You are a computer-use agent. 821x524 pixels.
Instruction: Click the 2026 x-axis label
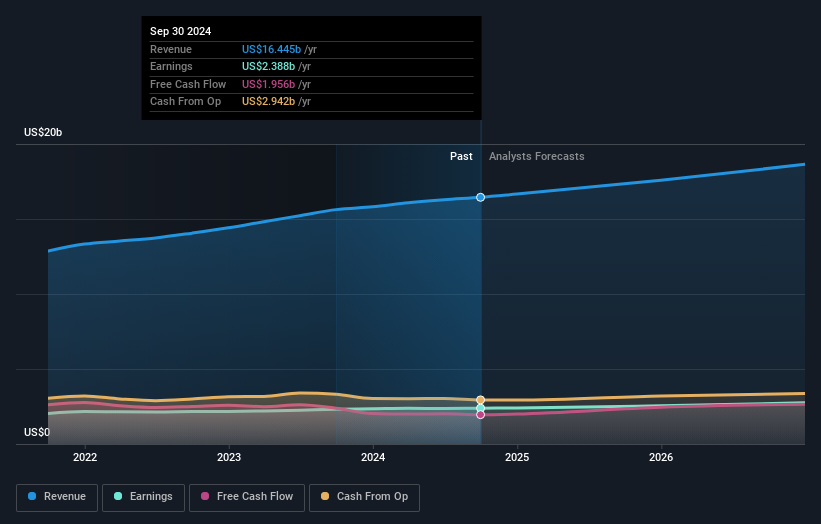coord(661,457)
